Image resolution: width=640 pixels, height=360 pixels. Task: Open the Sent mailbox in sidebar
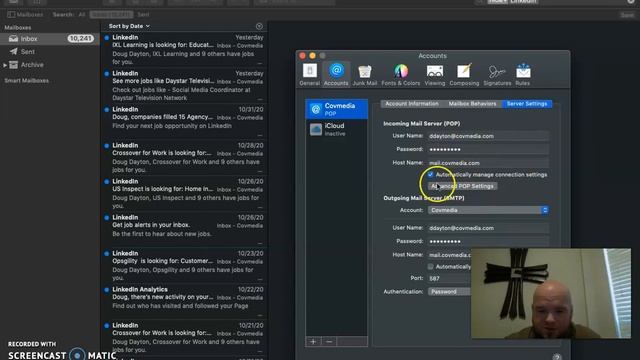[49, 52]
